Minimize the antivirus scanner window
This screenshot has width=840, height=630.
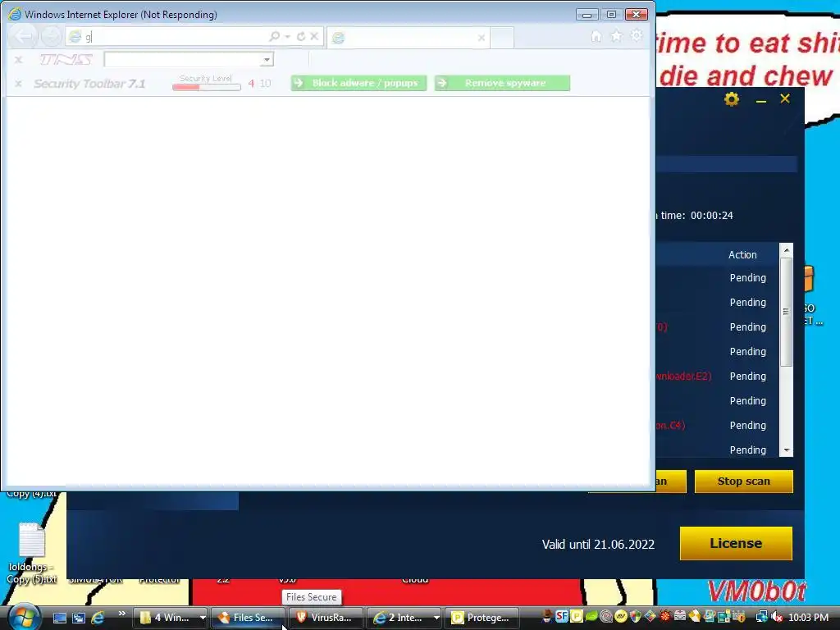pyautogui.click(x=760, y=100)
